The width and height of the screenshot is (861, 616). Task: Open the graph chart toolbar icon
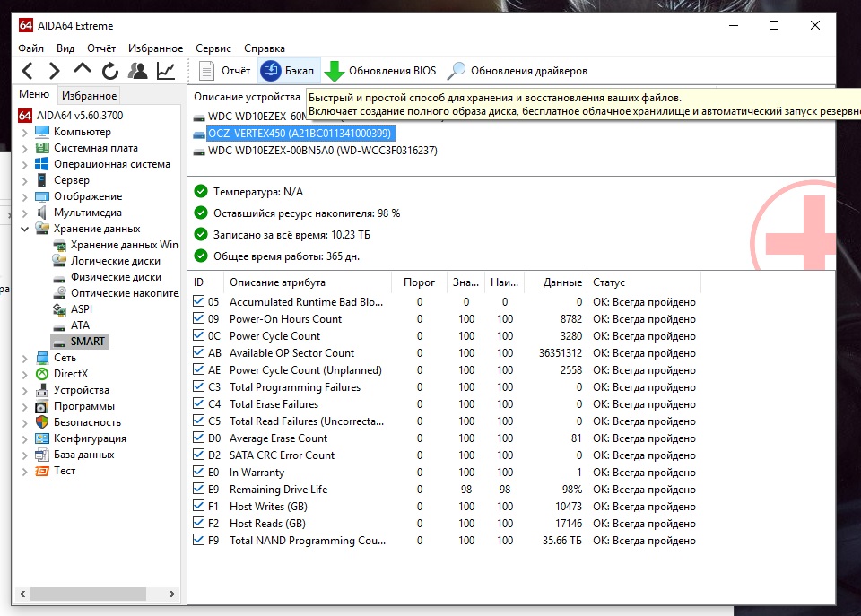(166, 71)
